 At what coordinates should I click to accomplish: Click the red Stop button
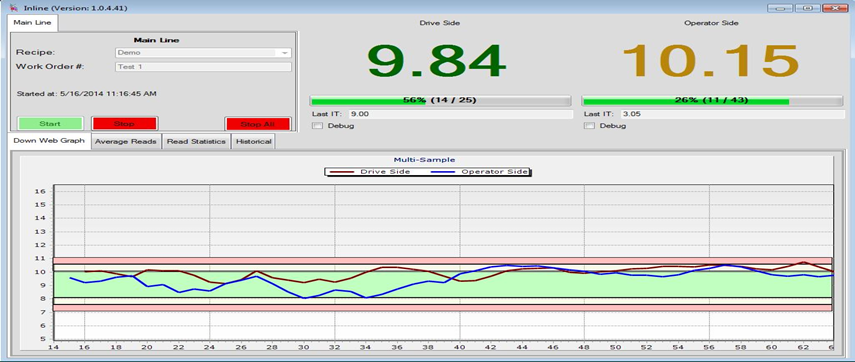pos(124,124)
